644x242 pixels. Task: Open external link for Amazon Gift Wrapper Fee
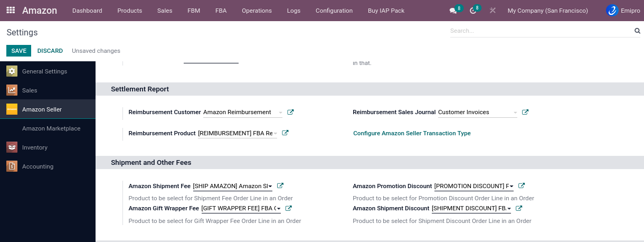click(x=289, y=208)
